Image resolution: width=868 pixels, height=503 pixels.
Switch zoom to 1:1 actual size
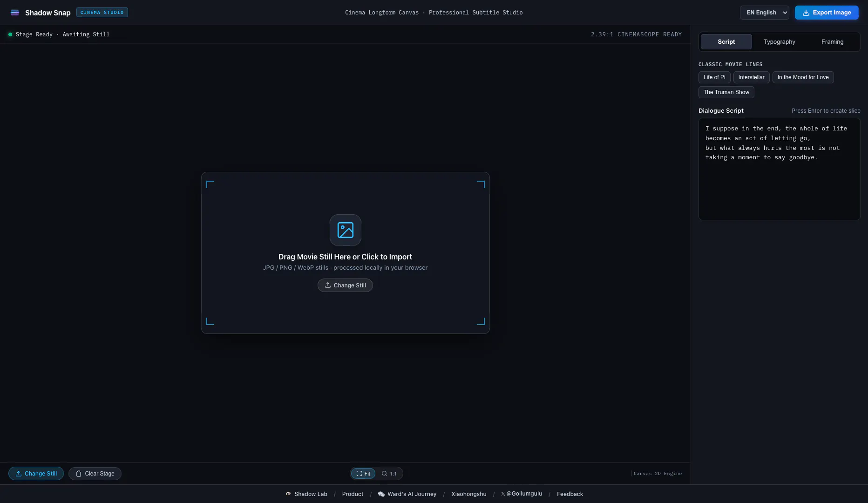point(389,474)
